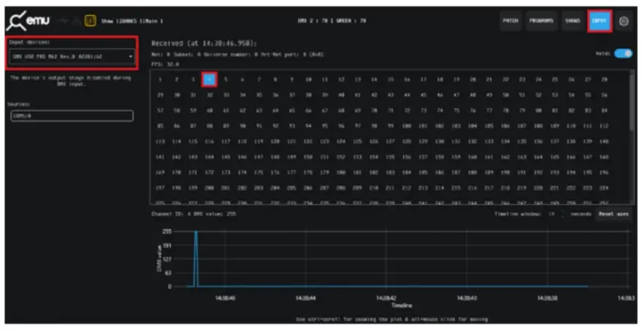Click the dimmed USB connection icon
Viewport: 644px width, 331px height.
click(63, 20)
